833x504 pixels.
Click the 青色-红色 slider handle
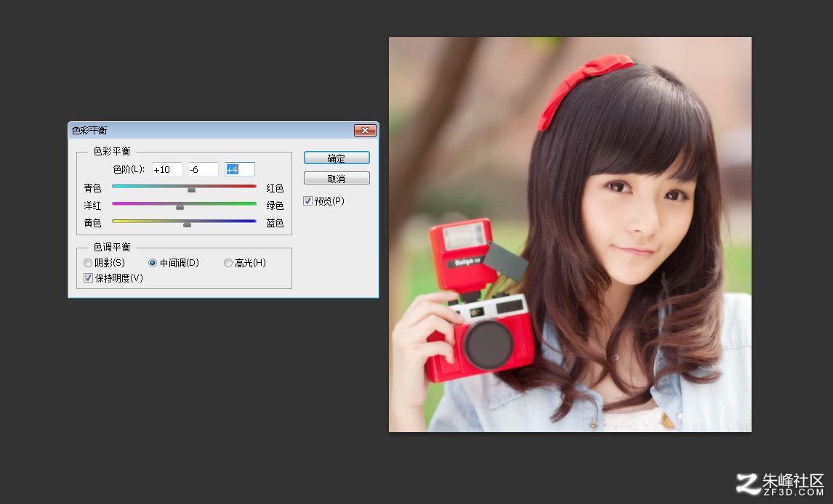coord(192,189)
